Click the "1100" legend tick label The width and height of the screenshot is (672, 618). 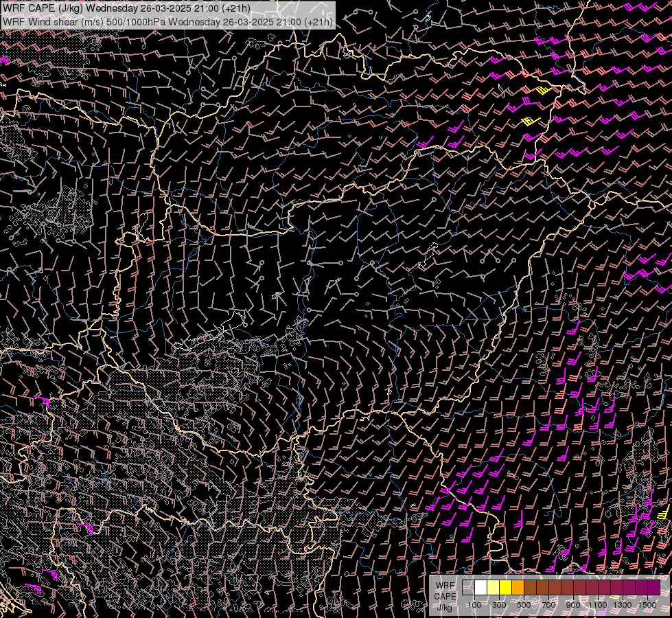point(598,605)
